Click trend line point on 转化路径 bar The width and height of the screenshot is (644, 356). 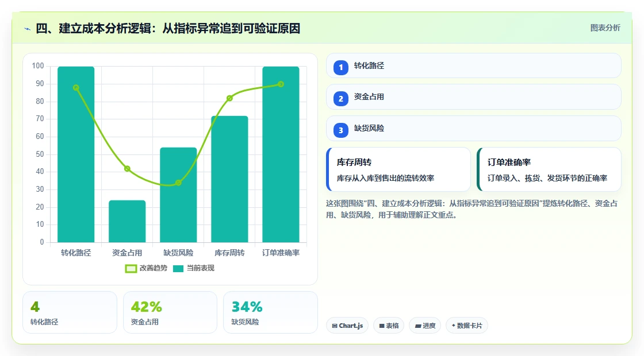[x=76, y=88]
